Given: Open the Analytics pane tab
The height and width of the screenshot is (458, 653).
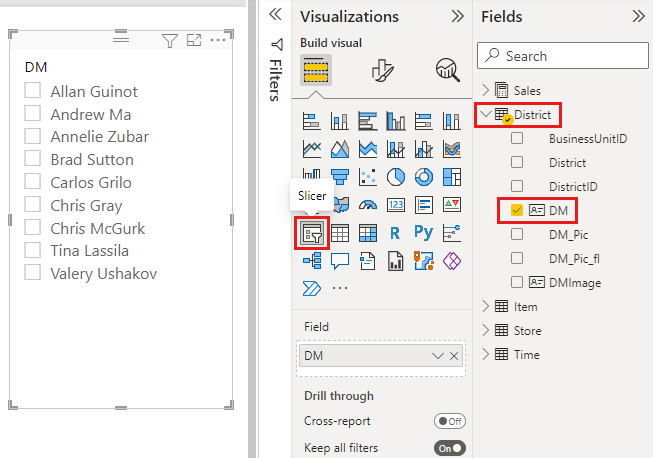Looking at the screenshot, I should pyautogui.click(x=448, y=70).
